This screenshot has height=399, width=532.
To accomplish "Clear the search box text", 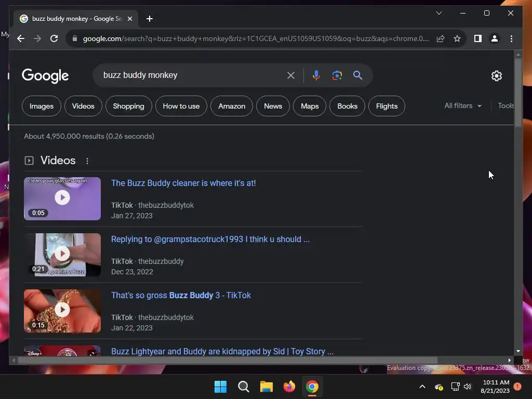I will [x=291, y=75].
